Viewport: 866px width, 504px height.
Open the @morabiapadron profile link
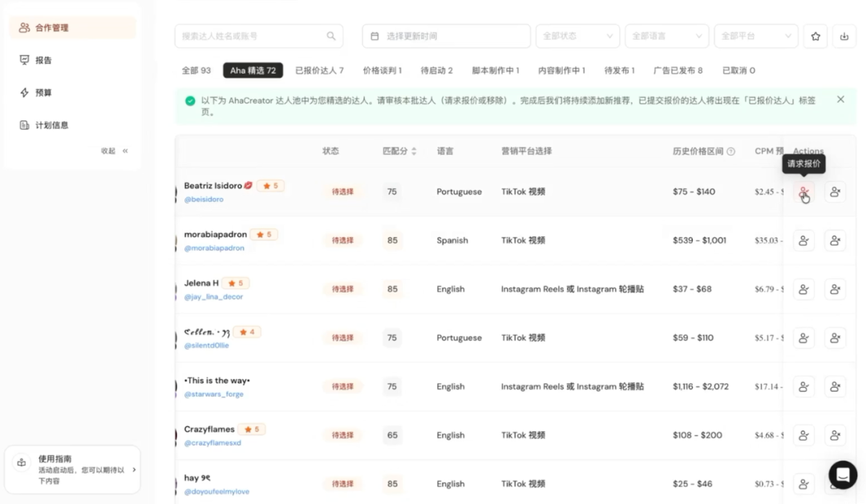pos(214,248)
